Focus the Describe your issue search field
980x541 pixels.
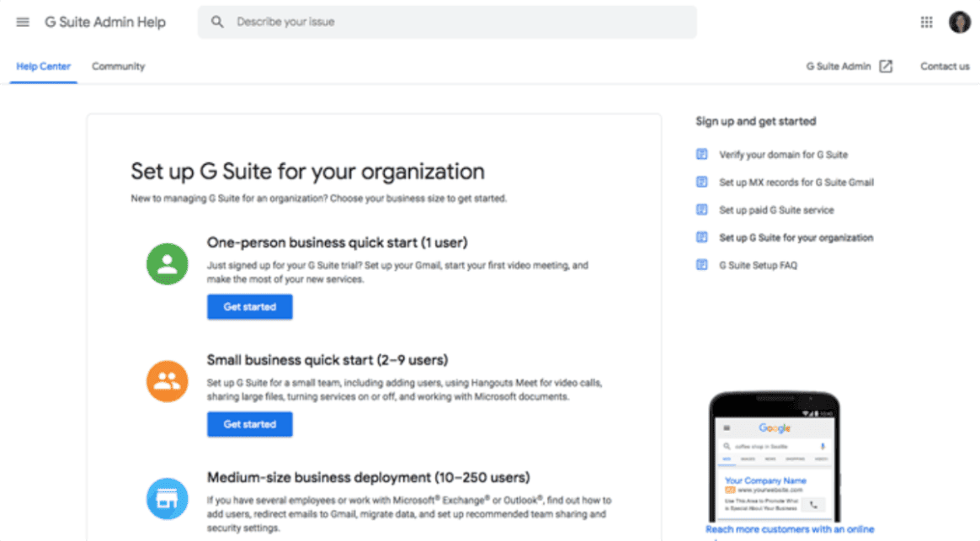click(x=455, y=22)
